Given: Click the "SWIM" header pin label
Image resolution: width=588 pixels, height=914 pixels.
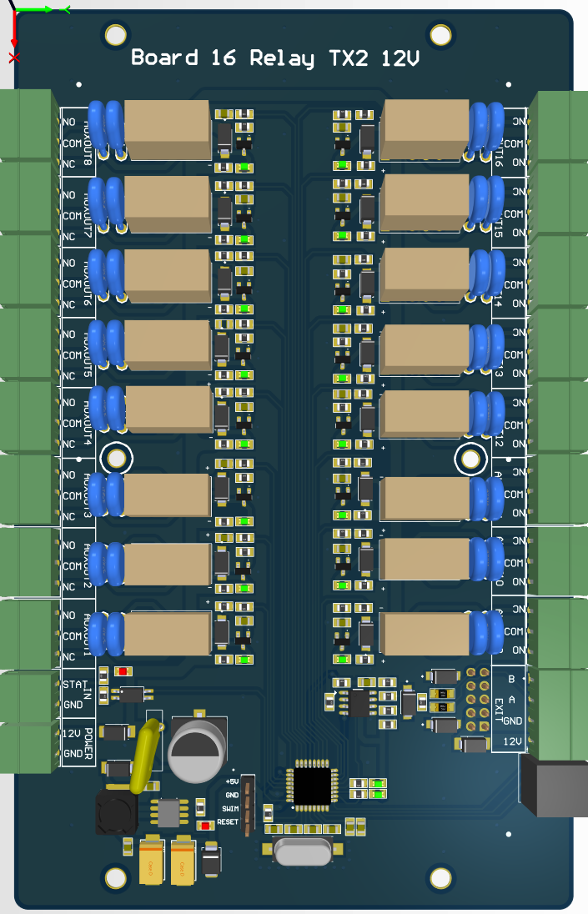Looking at the screenshot, I should (x=231, y=808).
